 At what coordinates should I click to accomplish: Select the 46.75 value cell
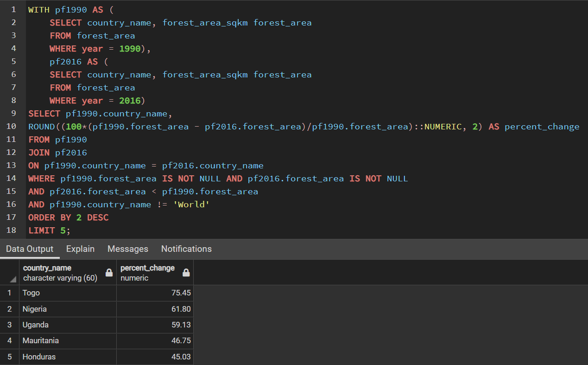tap(155, 341)
